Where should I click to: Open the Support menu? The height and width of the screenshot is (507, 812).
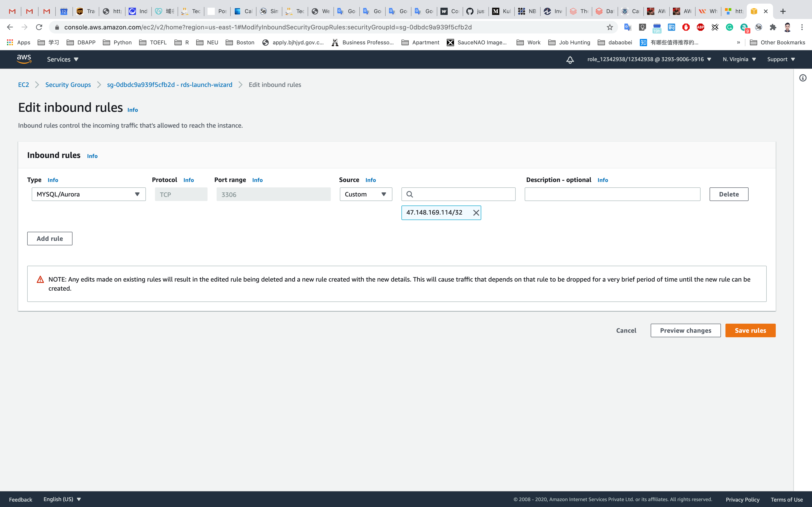[781, 59]
